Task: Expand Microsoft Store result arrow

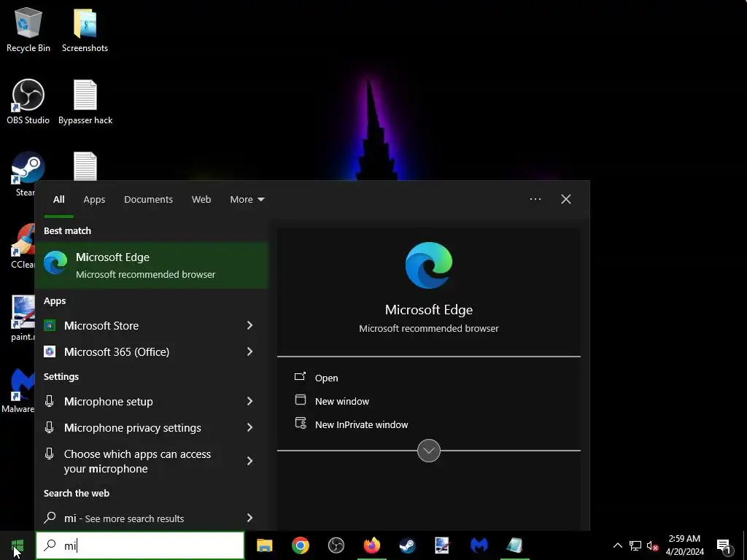Action: tap(249, 325)
